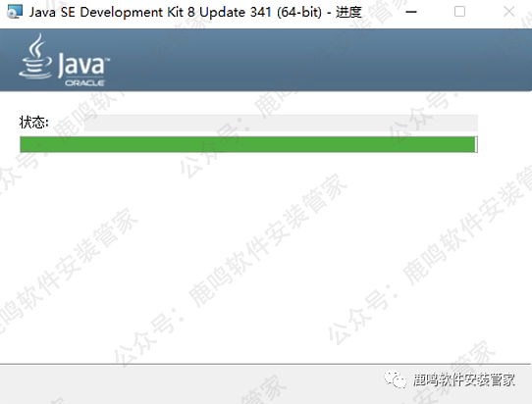The image size is (532, 404).
Task: Click the horizontal separator line above the footer
Action: [x=266, y=365]
